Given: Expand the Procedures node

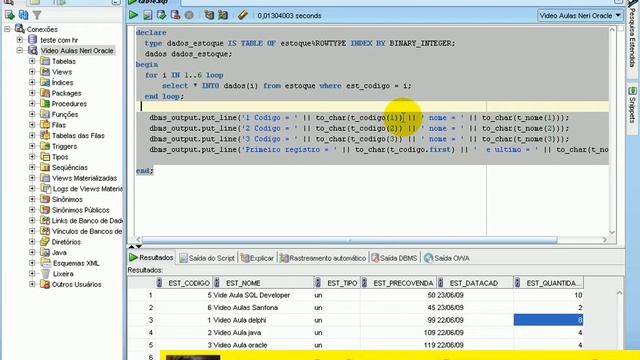Looking at the screenshot, I should pyautogui.click(x=32, y=104).
